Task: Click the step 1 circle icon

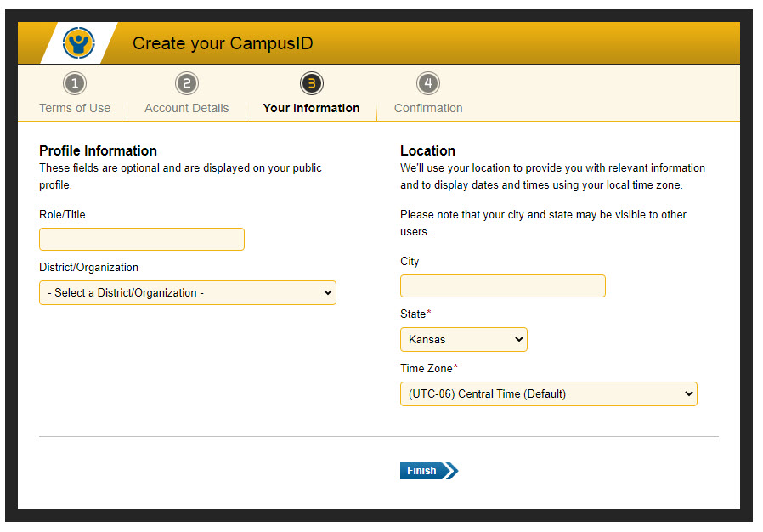Action: coord(75,83)
